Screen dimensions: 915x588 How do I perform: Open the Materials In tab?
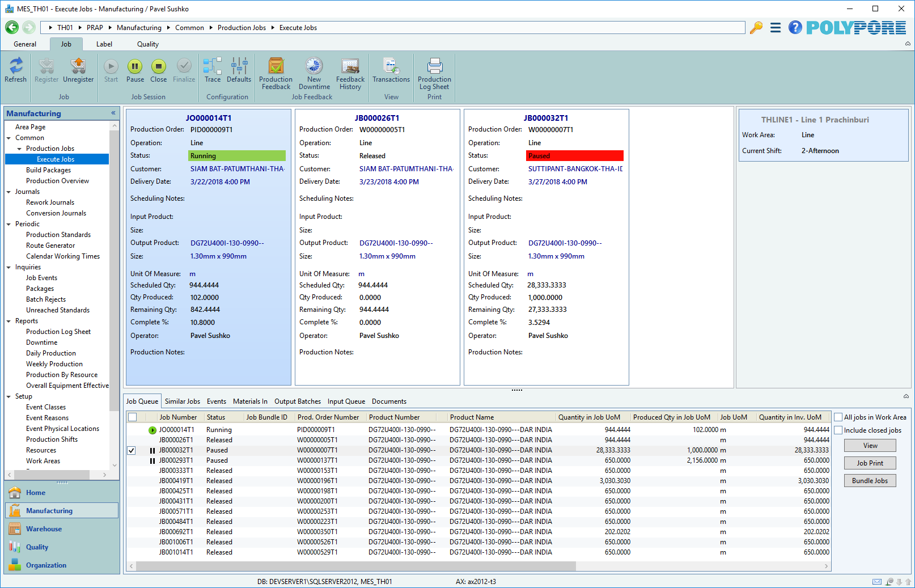click(x=250, y=401)
